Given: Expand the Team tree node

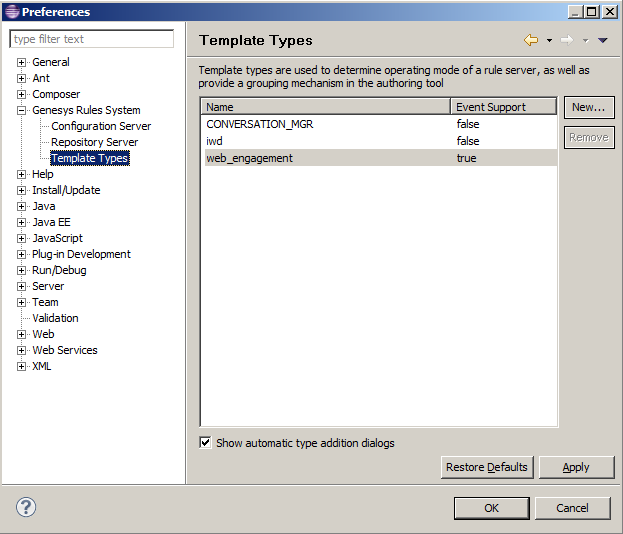Looking at the screenshot, I should [x=21, y=302].
